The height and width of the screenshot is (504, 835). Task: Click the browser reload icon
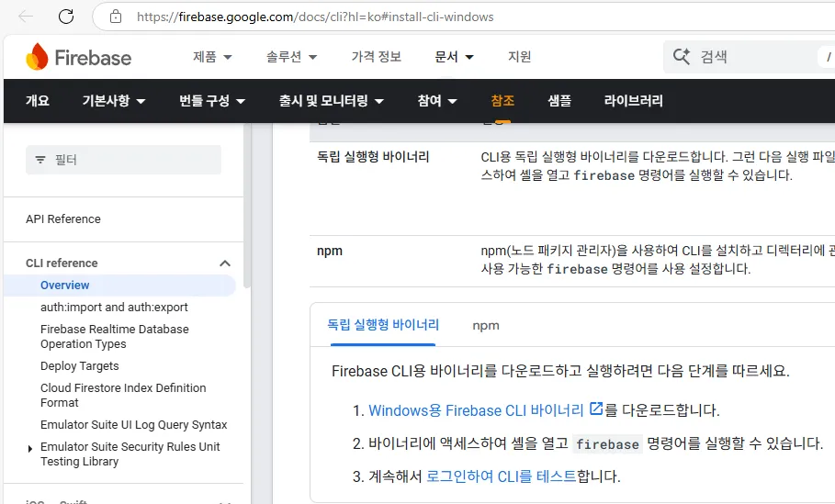click(x=66, y=17)
